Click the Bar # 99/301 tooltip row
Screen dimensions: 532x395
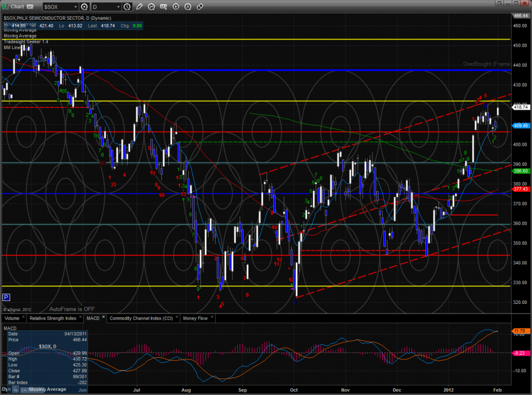pos(47,376)
